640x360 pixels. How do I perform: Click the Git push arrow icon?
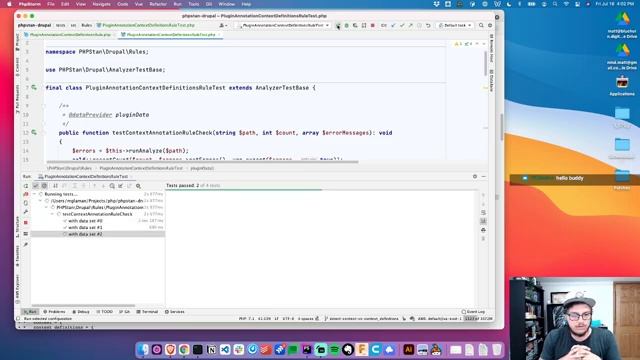coord(411,25)
